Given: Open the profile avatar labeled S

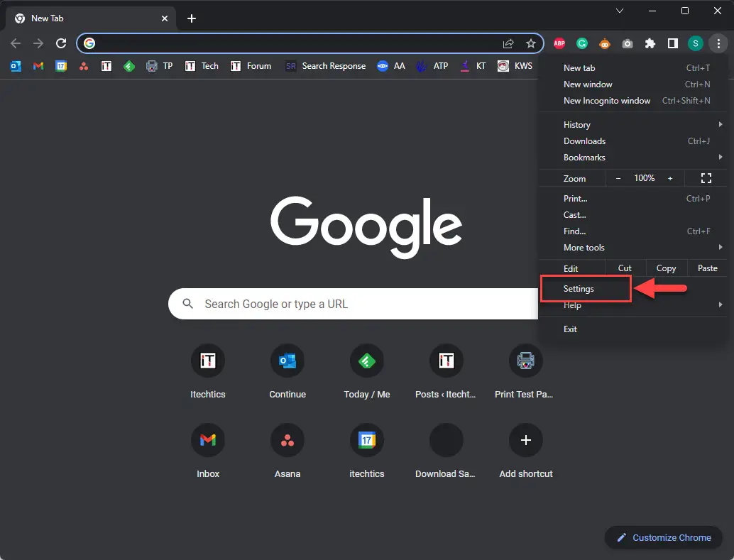Looking at the screenshot, I should 696,43.
